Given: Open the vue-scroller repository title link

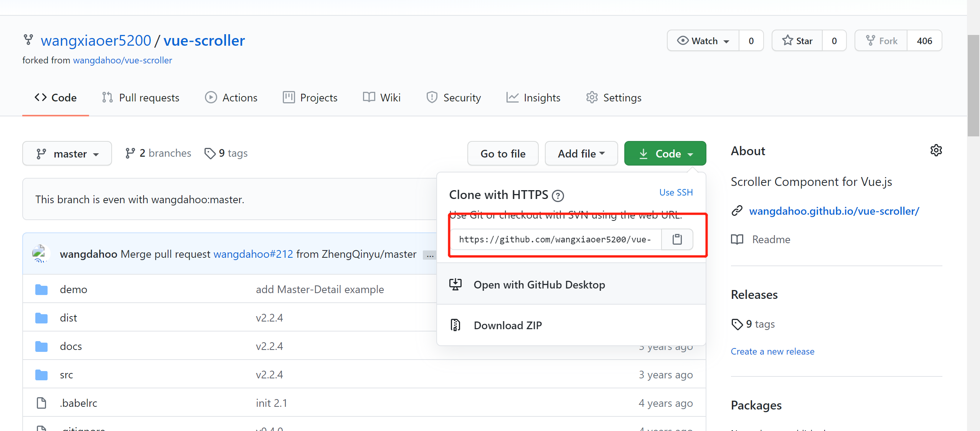Looking at the screenshot, I should pos(204,40).
